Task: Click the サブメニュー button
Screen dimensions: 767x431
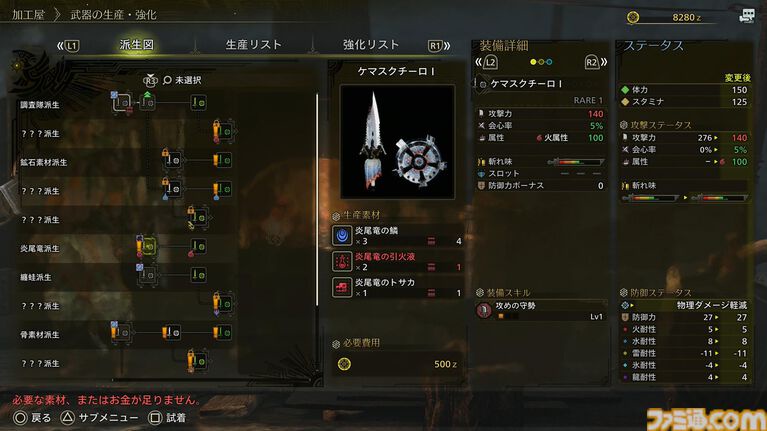Action: 99,418
